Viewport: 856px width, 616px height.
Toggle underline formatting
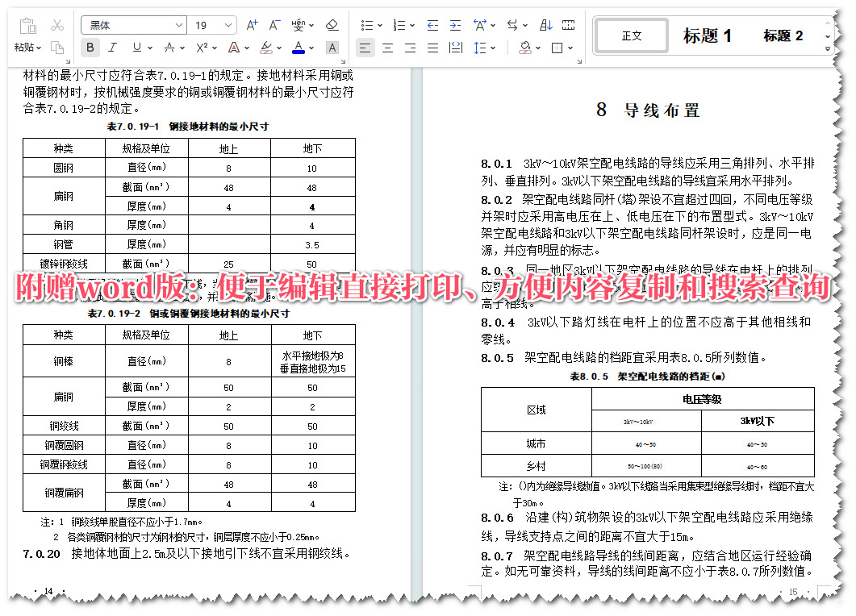tap(136, 47)
